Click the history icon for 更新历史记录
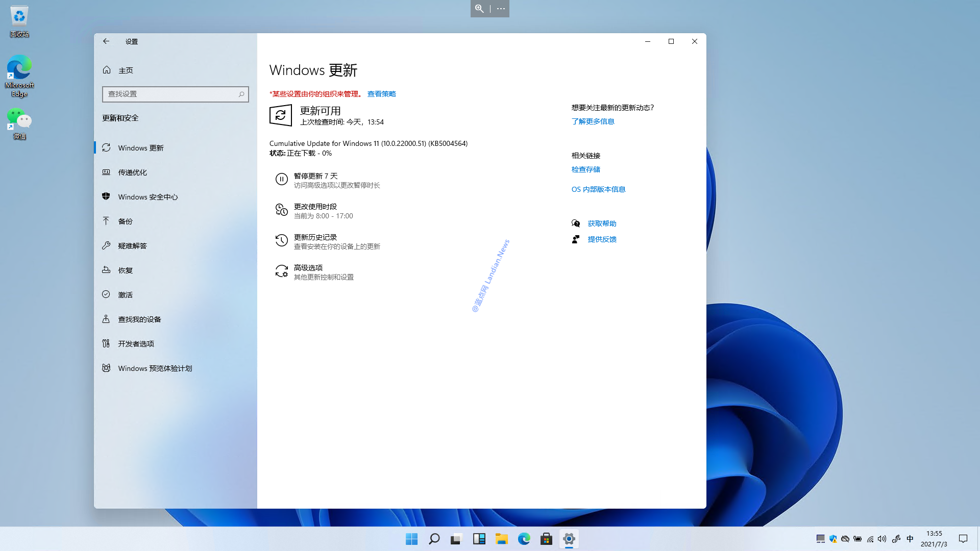The width and height of the screenshot is (980, 551). [x=282, y=240]
